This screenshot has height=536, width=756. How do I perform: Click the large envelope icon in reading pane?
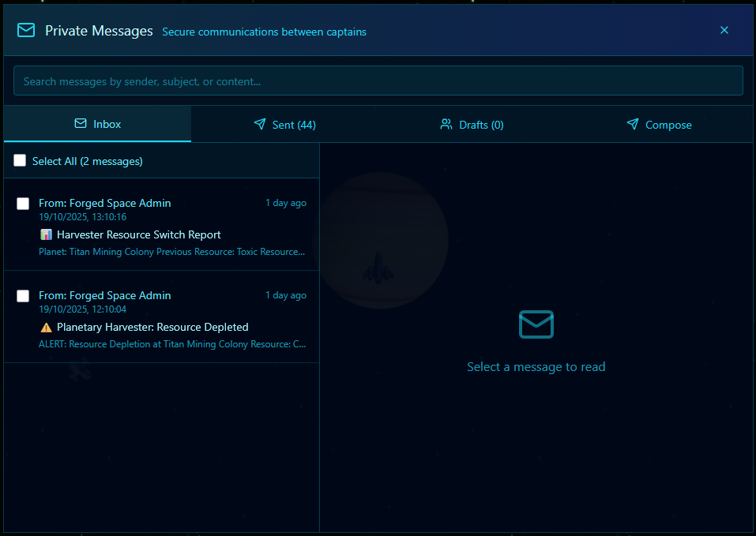tap(536, 324)
